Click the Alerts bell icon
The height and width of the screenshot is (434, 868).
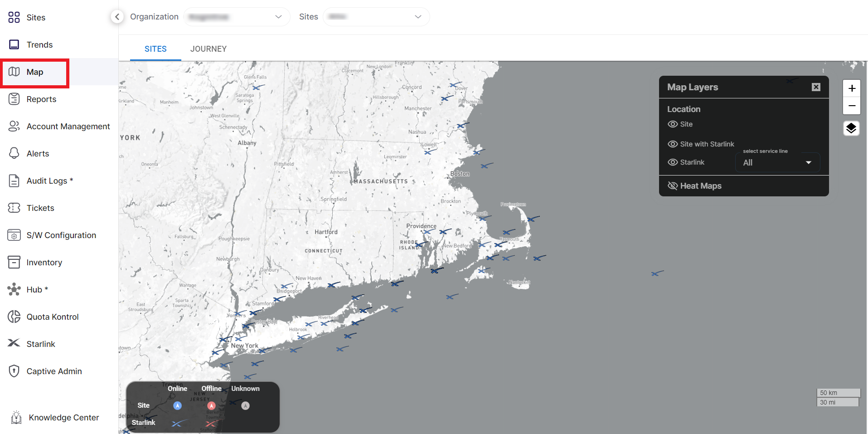pos(14,153)
